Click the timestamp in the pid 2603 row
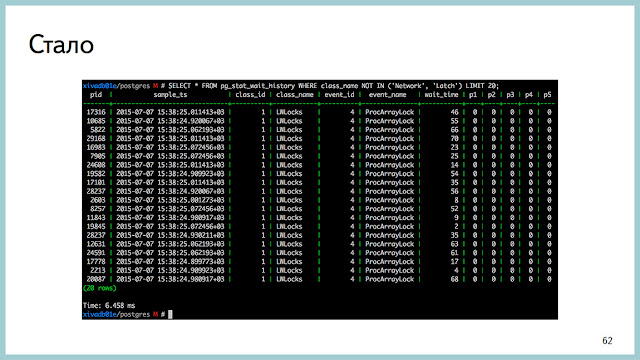This screenshot has width=640, height=360. (170, 200)
